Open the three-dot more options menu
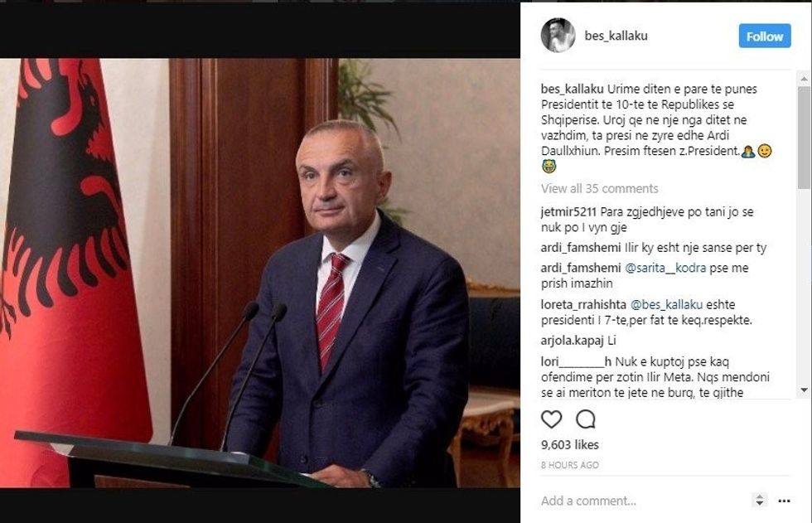Screen dimensions: 812x523 pos(784,501)
